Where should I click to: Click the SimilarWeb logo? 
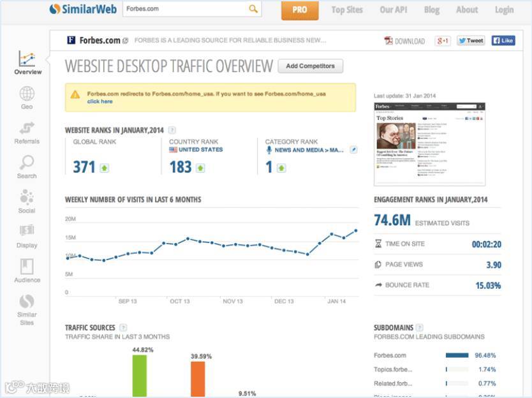pos(83,9)
